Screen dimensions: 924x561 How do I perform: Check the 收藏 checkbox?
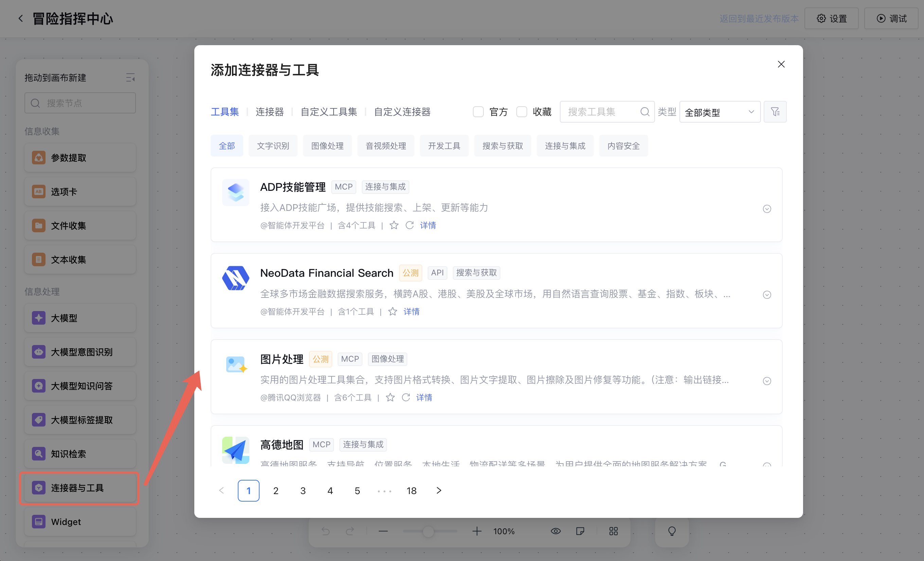[522, 112]
